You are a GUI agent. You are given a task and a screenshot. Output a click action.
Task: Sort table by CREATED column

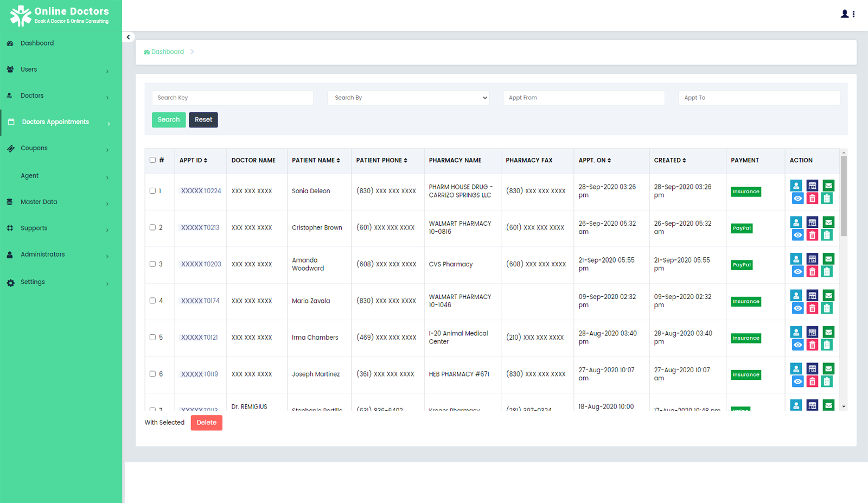coord(670,161)
